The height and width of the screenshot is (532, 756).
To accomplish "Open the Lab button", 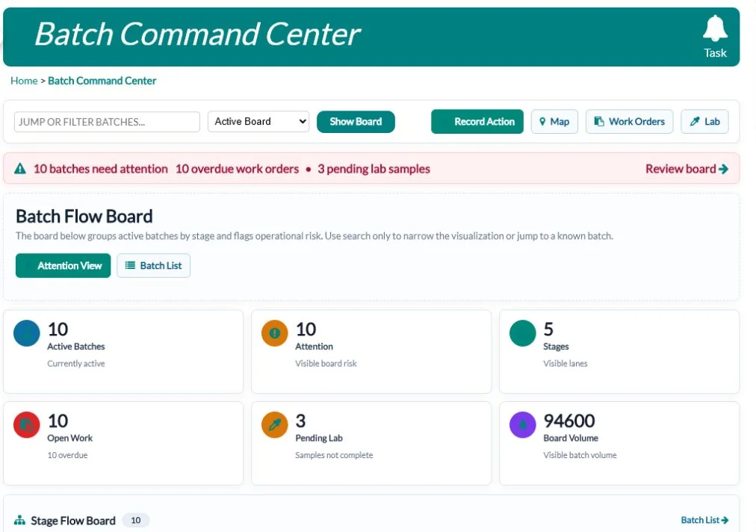I will click(704, 122).
